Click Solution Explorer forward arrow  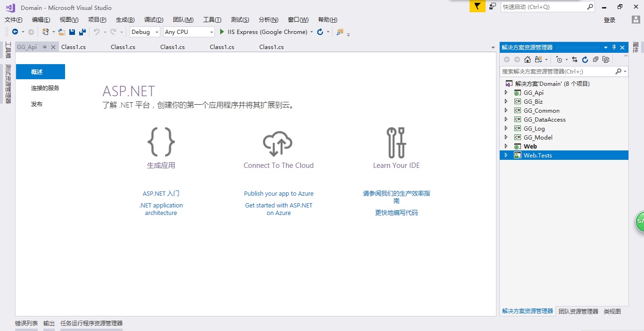click(x=517, y=59)
